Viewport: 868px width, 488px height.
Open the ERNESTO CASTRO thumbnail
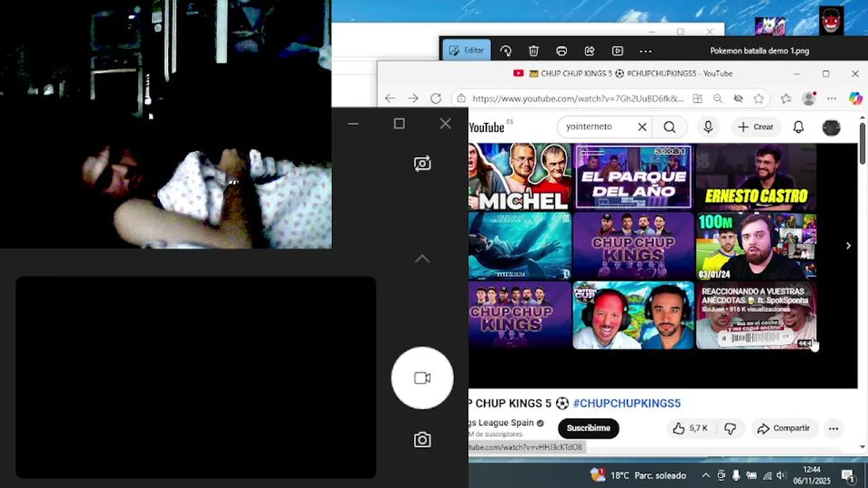pyautogui.click(x=756, y=176)
